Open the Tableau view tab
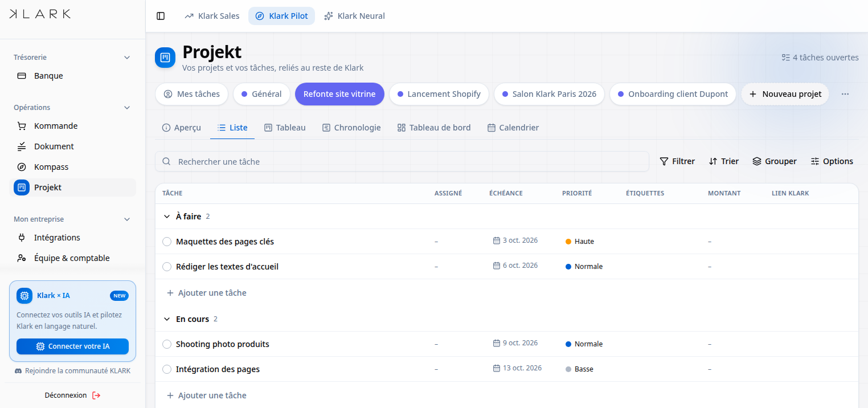 285,128
